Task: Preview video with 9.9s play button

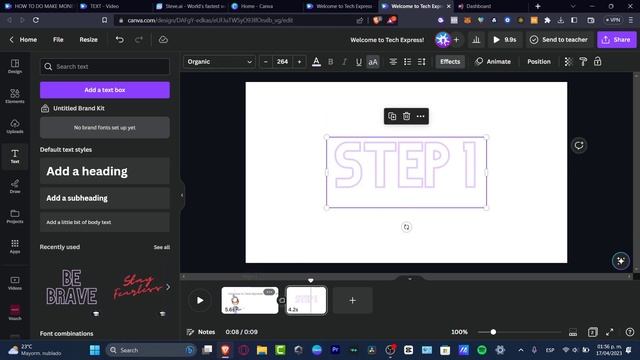Action: pos(505,40)
